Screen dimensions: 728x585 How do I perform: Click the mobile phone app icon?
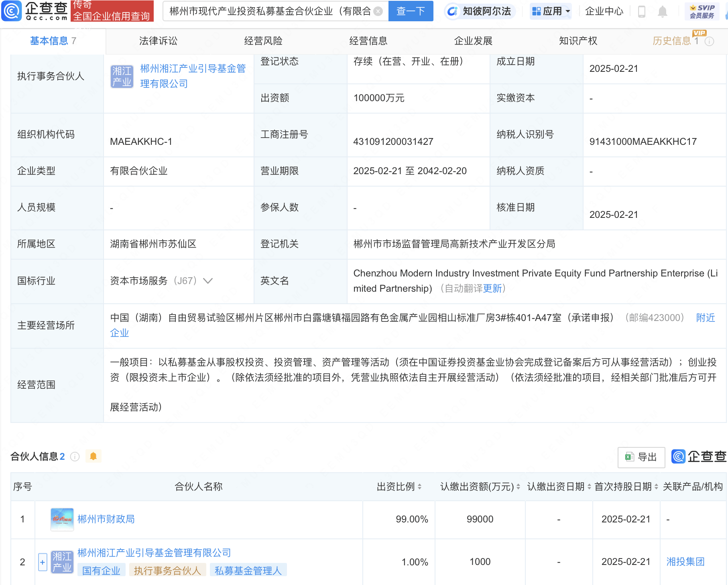click(641, 12)
